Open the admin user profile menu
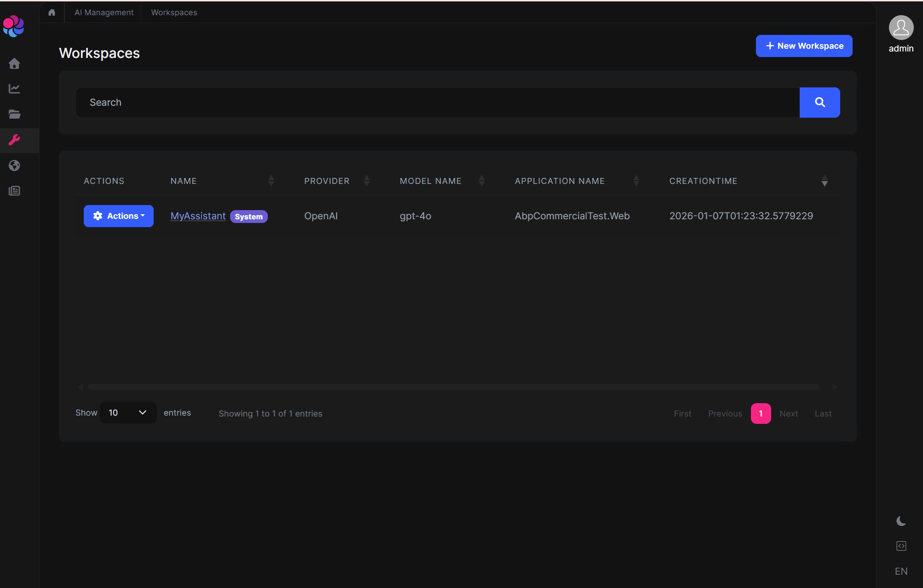Screen dimensions: 923x588 point(901,34)
